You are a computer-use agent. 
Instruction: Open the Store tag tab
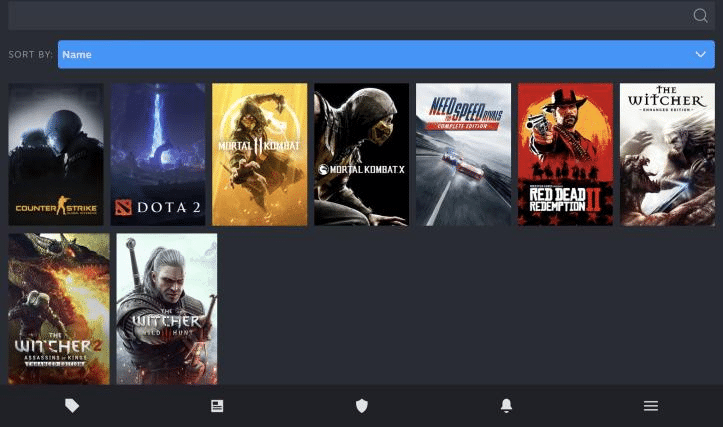72,406
